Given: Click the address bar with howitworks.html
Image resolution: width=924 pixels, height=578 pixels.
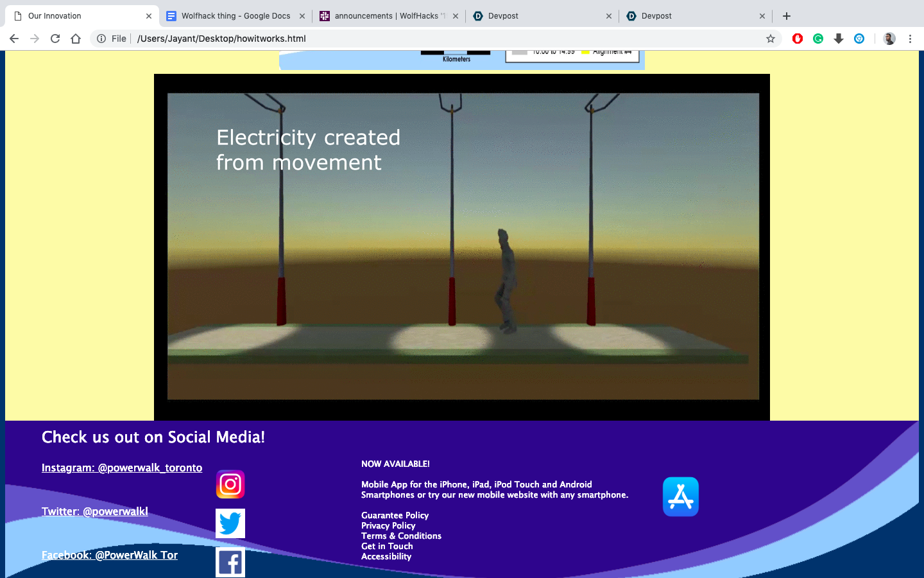Looking at the screenshot, I should [436, 39].
